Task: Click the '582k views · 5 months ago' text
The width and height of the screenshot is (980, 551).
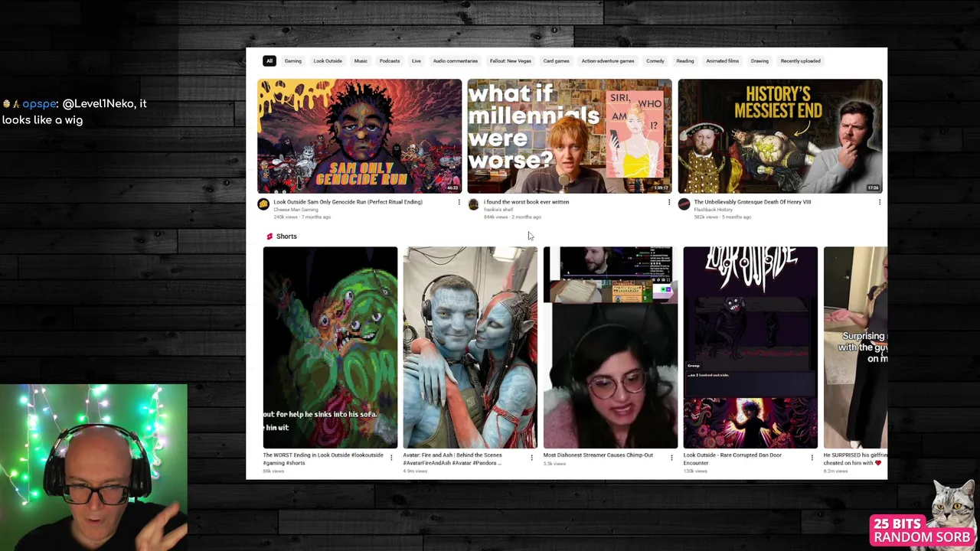Action: pos(722,217)
